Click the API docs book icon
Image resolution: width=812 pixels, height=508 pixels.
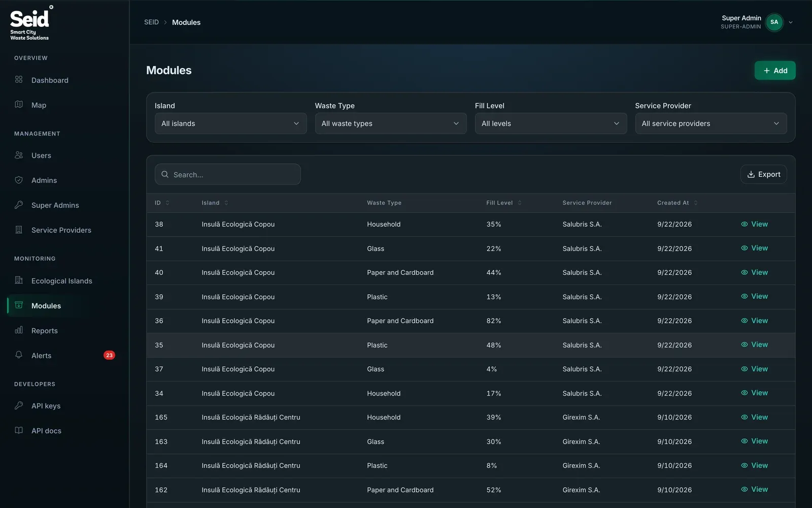click(19, 430)
